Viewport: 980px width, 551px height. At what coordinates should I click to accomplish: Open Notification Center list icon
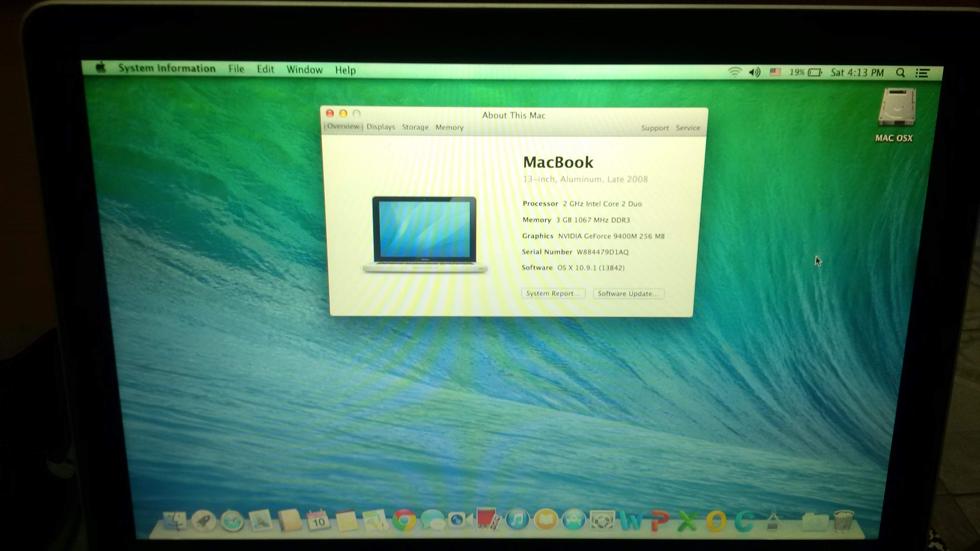[x=923, y=73]
